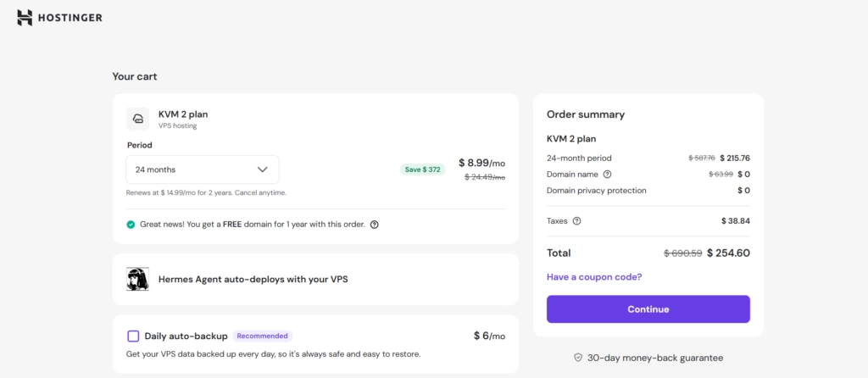Viewport: 868px width, 378px height.
Task: Click the question mark after free domain notice
Action: tap(374, 225)
